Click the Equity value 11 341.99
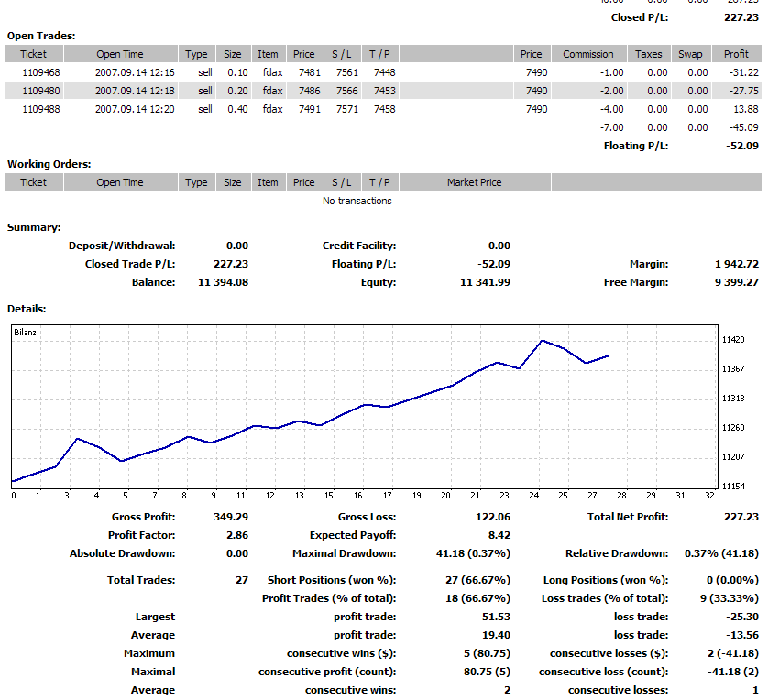Image resolution: width=768 pixels, height=700 pixels. [x=485, y=282]
